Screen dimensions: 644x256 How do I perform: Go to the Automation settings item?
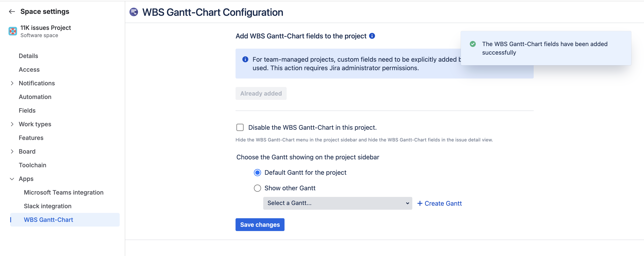tap(35, 97)
